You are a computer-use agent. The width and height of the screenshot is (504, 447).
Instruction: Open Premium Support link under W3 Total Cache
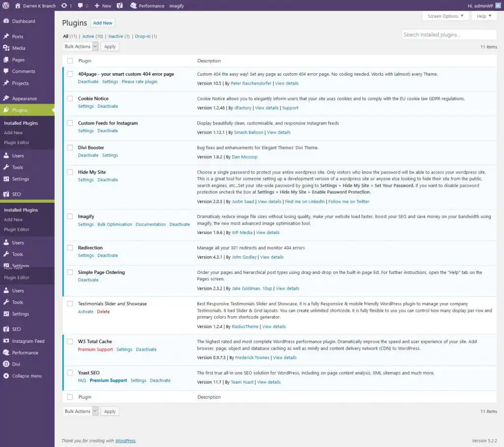tap(95, 349)
